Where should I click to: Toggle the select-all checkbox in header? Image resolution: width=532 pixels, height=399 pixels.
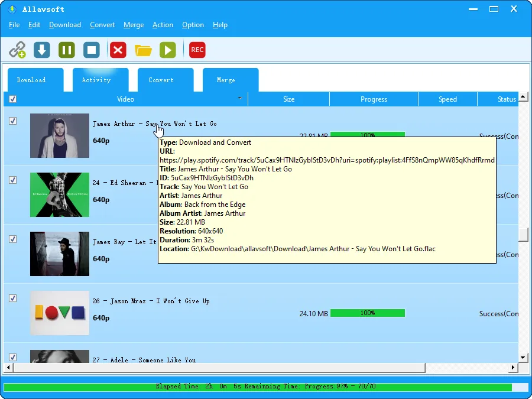tap(12, 99)
